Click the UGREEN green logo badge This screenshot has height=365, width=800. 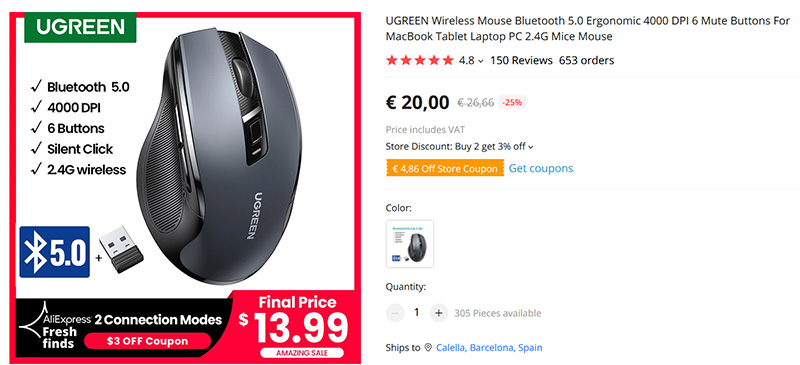pos(80,28)
